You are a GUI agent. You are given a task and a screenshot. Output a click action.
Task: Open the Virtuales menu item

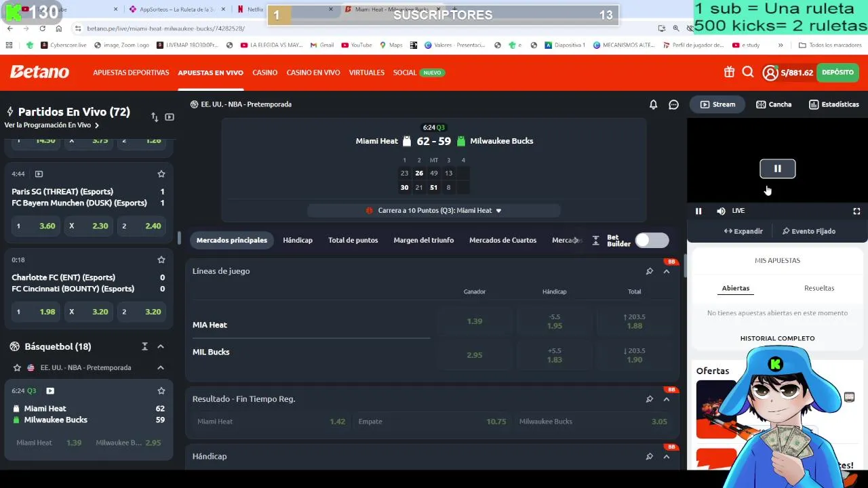point(367,73)
